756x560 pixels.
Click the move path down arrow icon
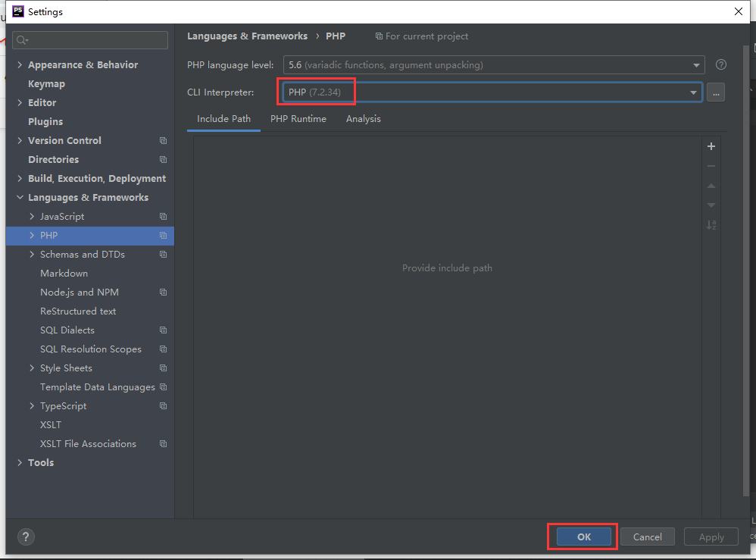point(711,205)
